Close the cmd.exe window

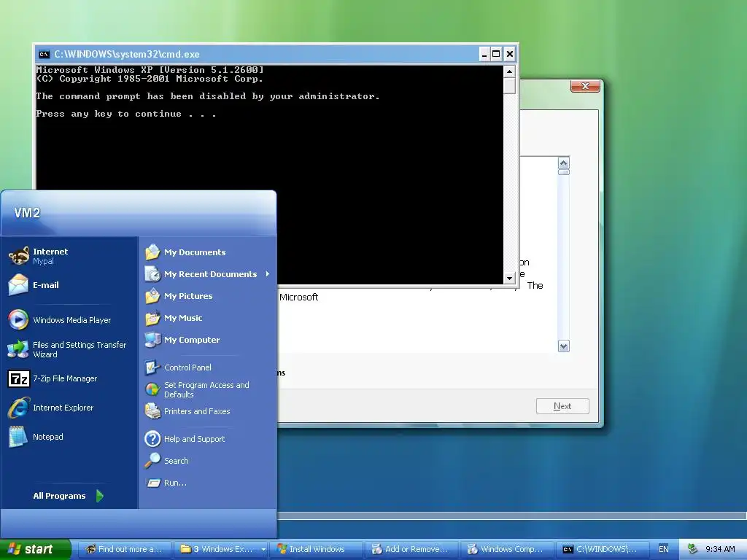pyautogui.click(x=510, y=54)
